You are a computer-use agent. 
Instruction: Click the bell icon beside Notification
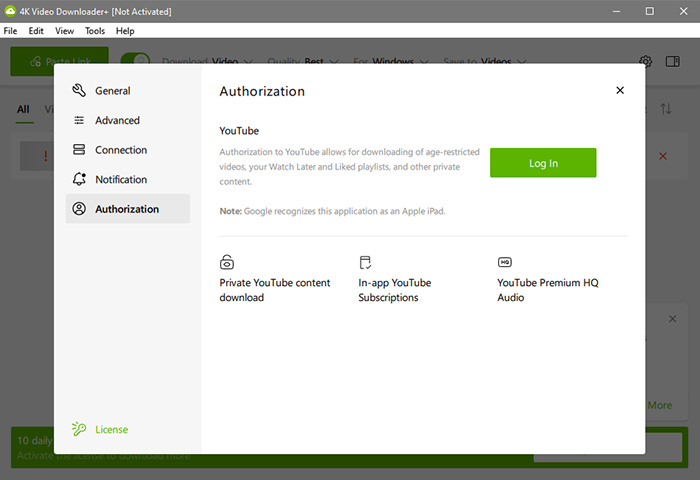[x=79, y=179]
